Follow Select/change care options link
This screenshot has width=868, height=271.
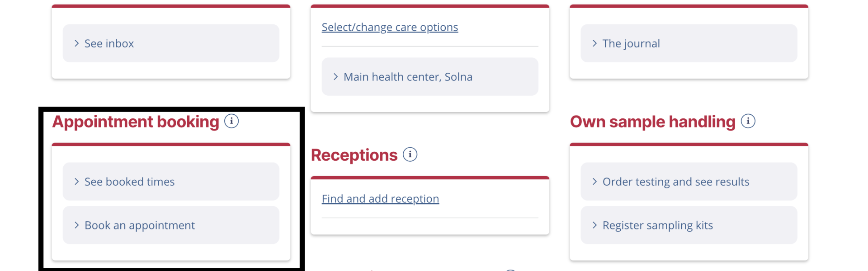(390, 28)
